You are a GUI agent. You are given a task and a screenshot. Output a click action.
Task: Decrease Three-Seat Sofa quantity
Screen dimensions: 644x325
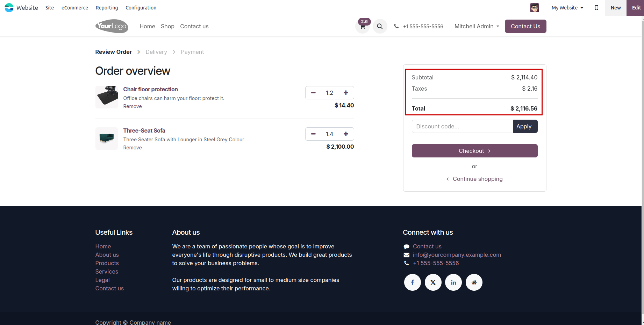coord(313,134)
